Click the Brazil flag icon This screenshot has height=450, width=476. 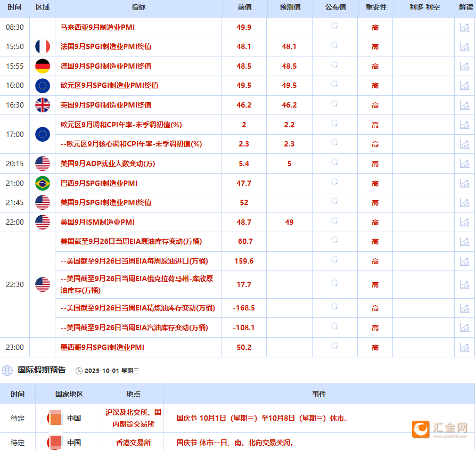[43, 183]
